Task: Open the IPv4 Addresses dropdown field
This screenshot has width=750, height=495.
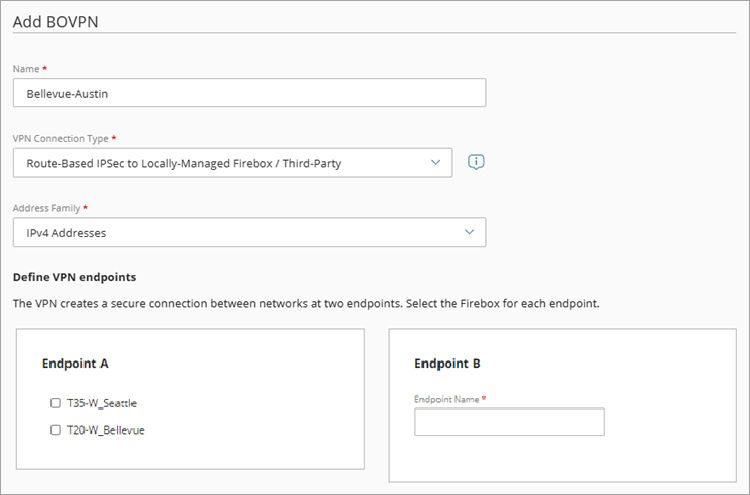Action: point(240,233)
